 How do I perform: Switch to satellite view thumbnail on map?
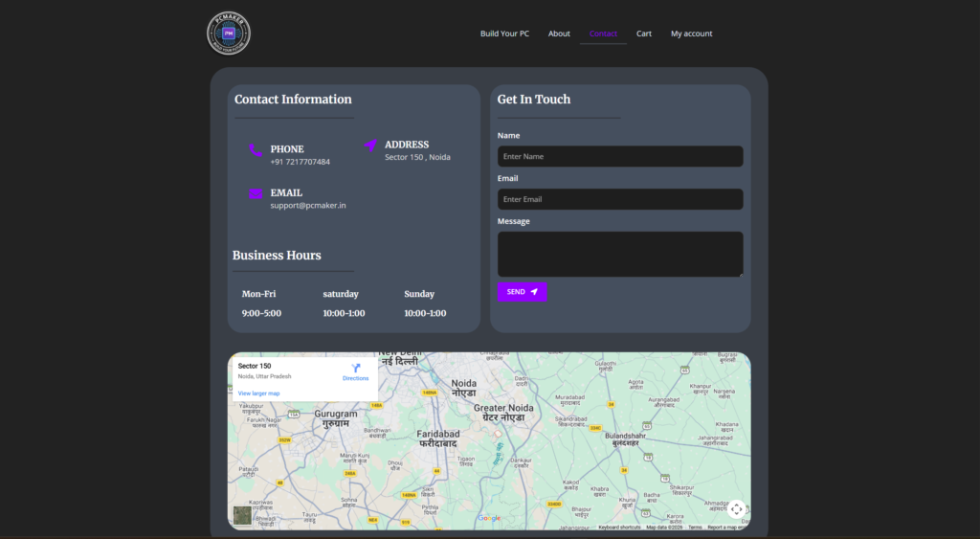(x=243, y=516)
